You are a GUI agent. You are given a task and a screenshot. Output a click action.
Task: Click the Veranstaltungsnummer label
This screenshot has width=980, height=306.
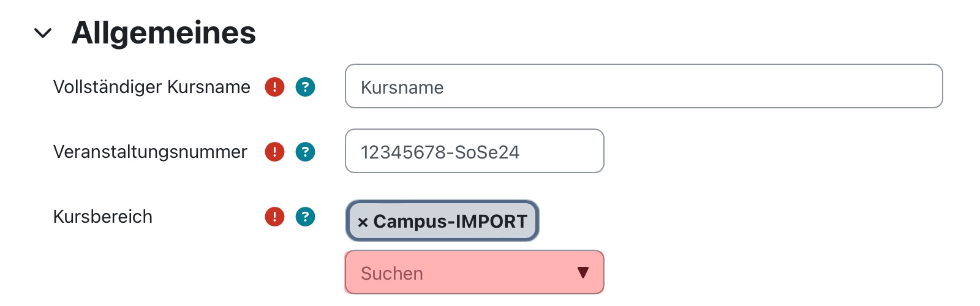(x=150, y=152)
